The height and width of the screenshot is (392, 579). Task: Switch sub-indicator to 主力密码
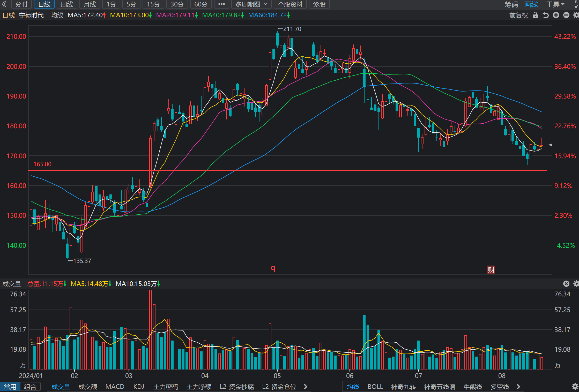click(166, 387)
